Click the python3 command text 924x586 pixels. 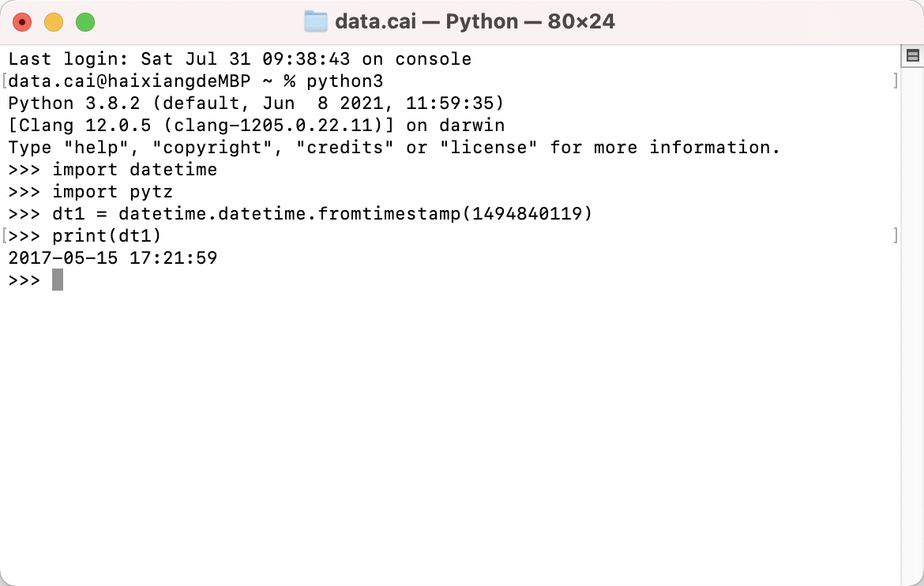coord(345,81)
